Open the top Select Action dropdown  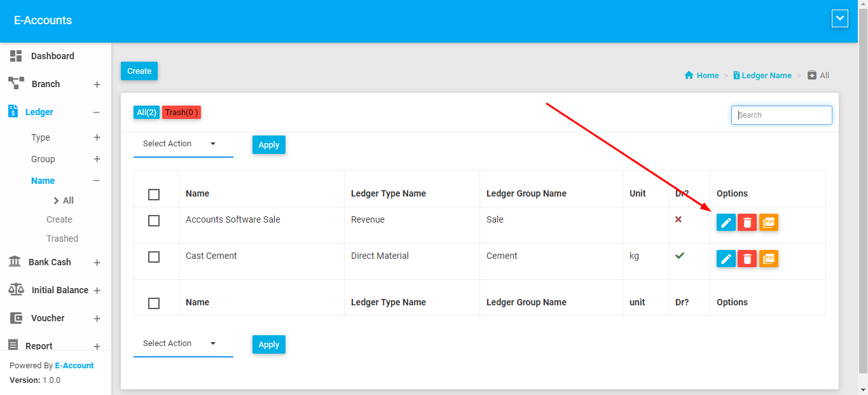179,144
